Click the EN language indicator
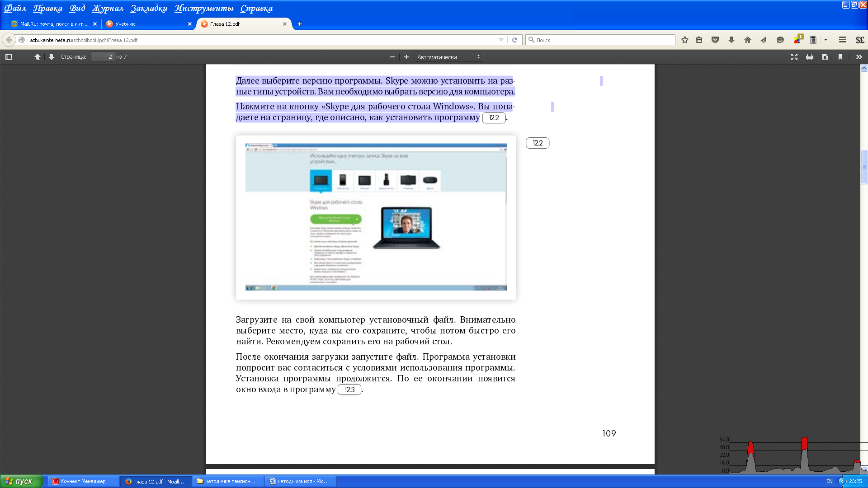The height and width of the screenshot is (488, 868). [x=830, y=481]
